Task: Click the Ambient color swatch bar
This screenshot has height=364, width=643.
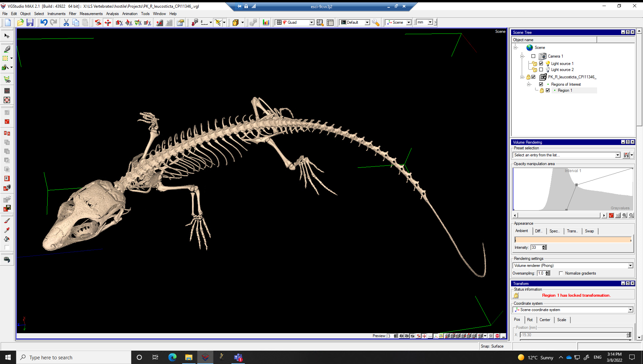Action: click(x=573, y=239)
